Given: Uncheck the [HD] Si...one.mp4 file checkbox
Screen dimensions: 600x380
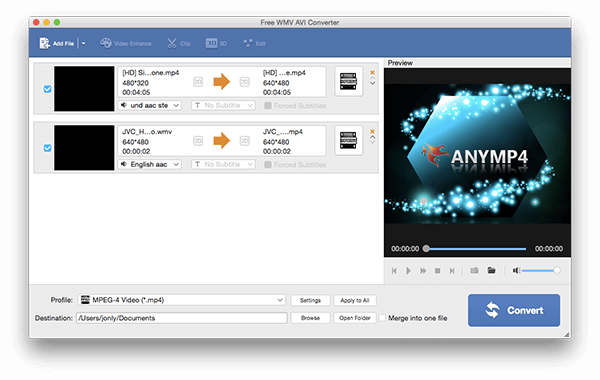Looking at the screenshot, I should tap(47, 89).
